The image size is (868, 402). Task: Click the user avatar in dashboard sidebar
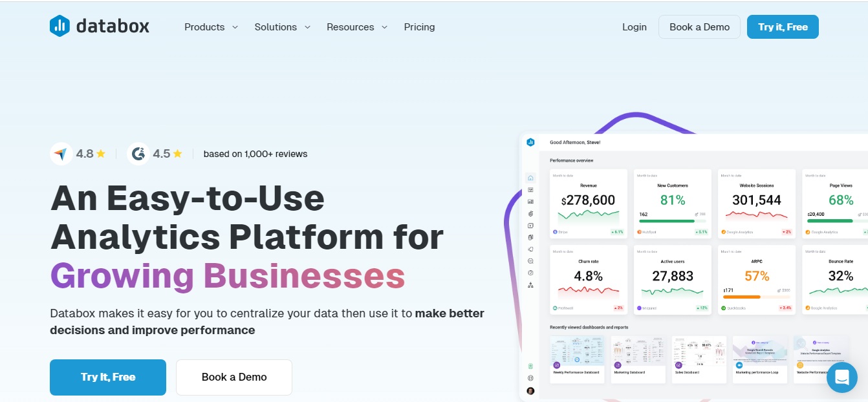[530, 390]
